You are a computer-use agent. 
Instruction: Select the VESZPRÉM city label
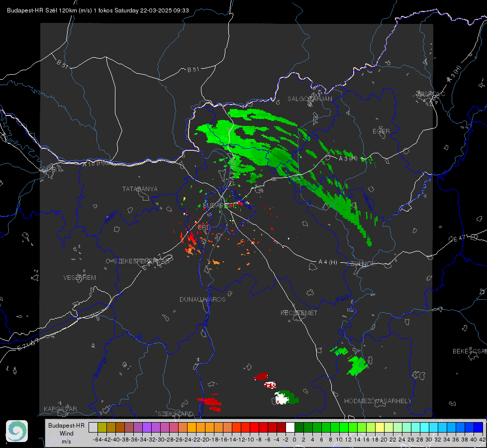pos(80,278)
